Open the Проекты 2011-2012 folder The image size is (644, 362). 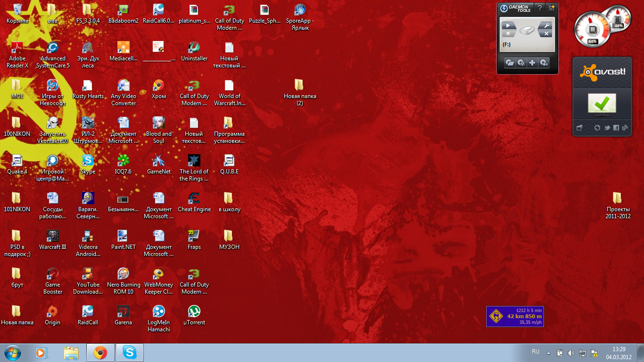click(x=618, y=205)
